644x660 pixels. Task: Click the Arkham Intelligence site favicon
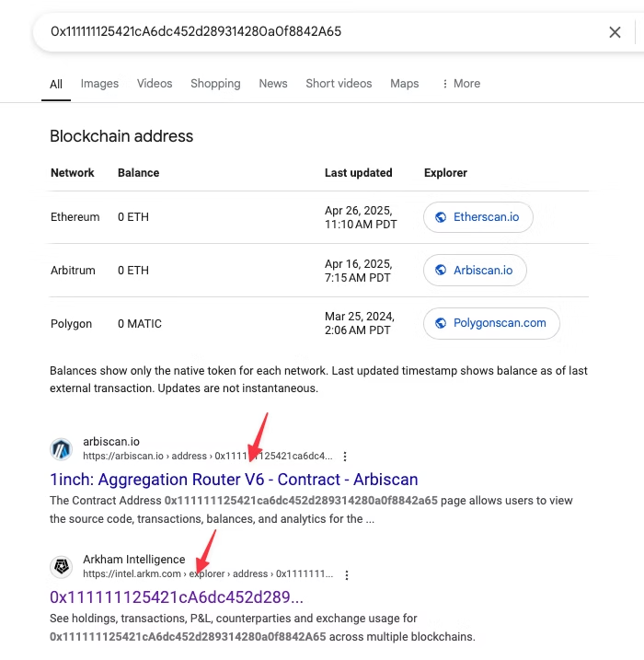[62, 566]
